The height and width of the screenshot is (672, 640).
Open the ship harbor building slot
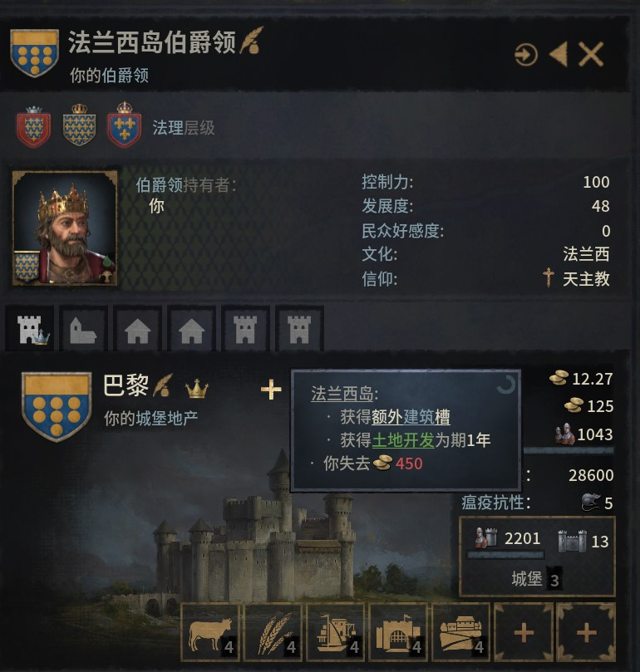pos(336,632)
